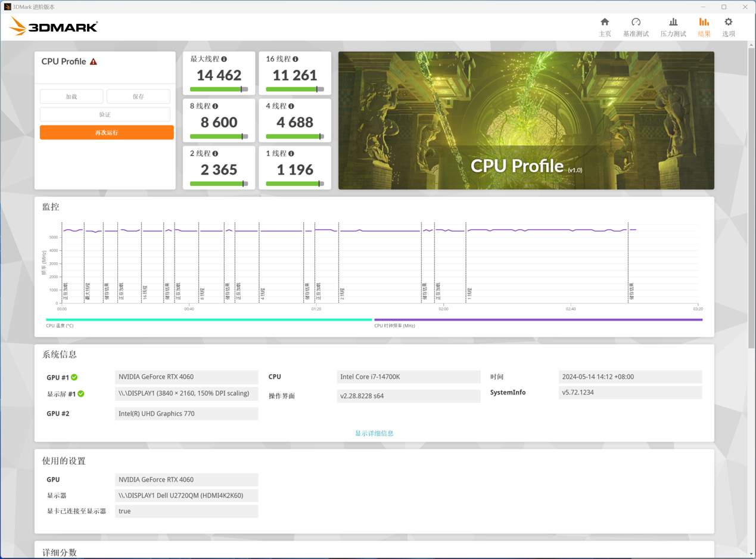This screenshot has height=559, width=756.
Task: Click the CPU Profile red warning triangle
Action: click(x=94, y=62)
